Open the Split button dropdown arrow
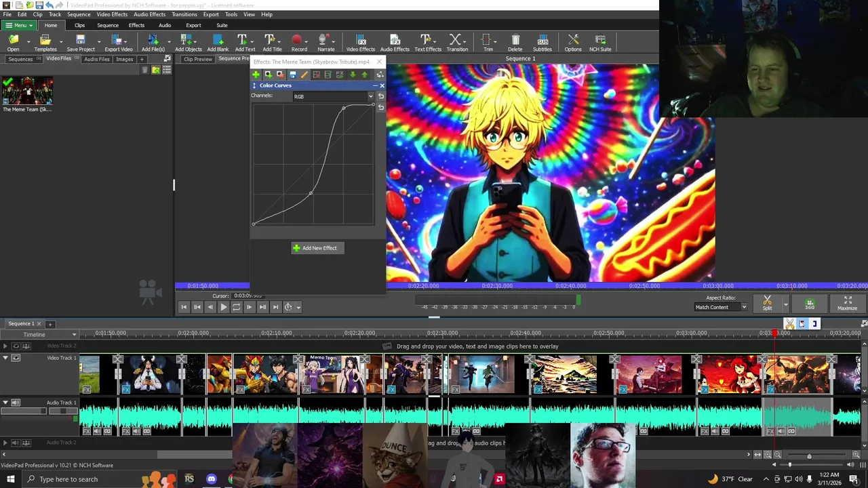The image size is (868, 488). point(785,304)
